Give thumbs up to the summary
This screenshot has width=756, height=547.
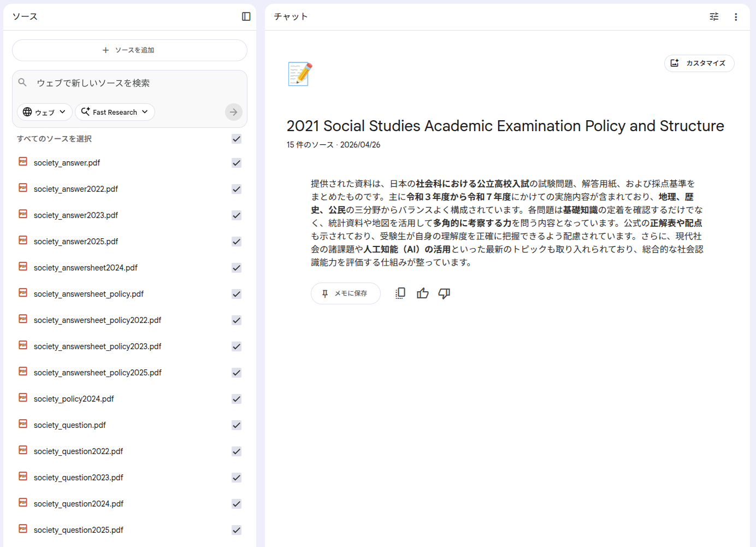423,293
